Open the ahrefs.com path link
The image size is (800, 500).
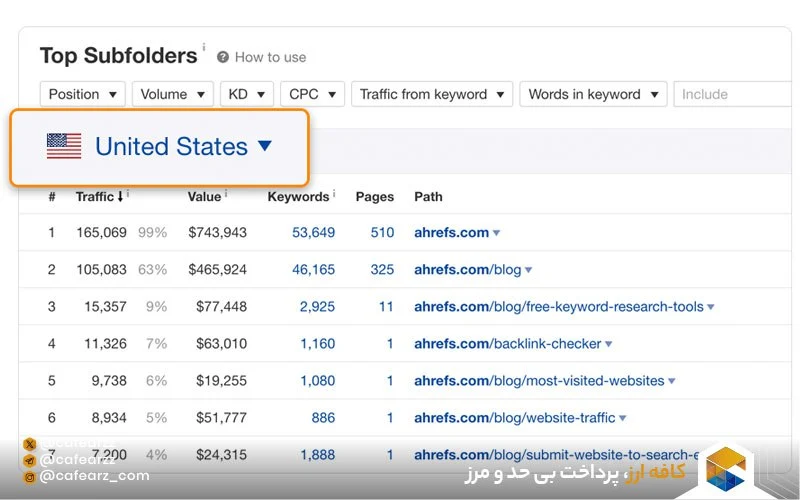click(x=451, y=233)
